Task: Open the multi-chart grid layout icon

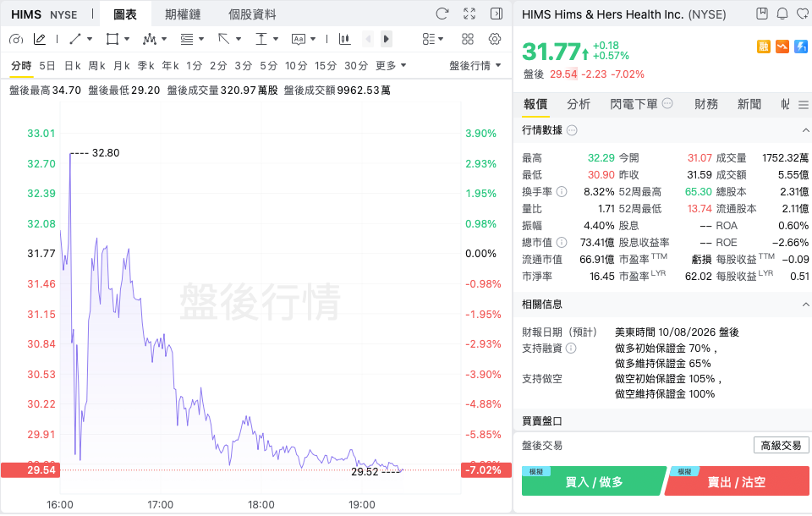Action: (x=468, y=39)
